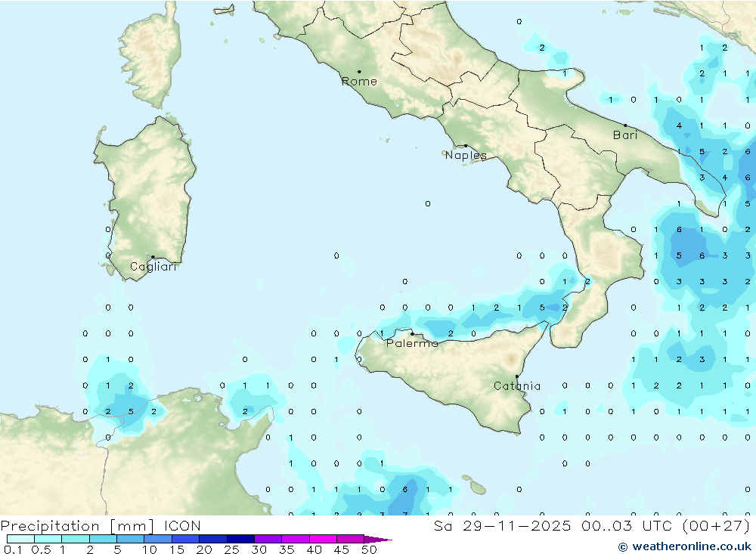The width and height of the screenshot is (756, 554).
Task: Click the Palermo city label
Action: pos(412,343)
